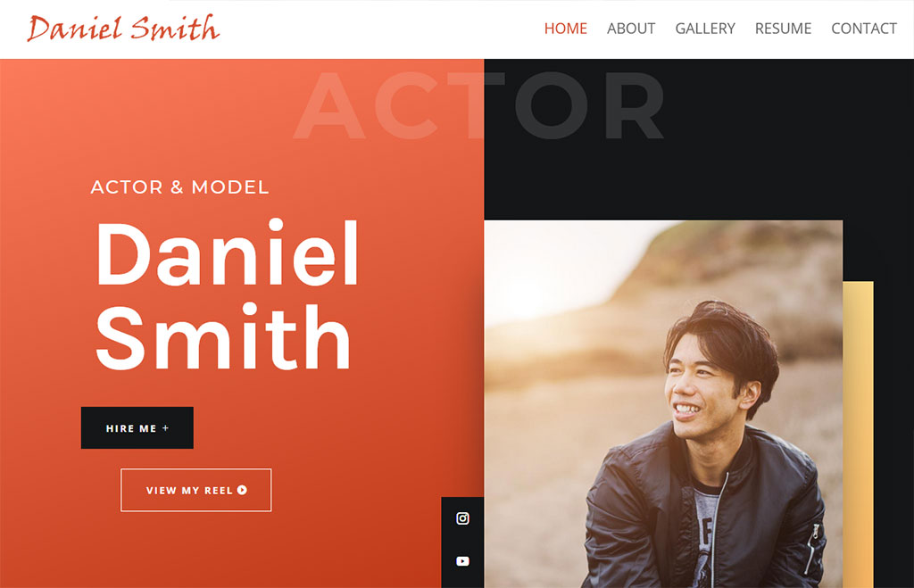Click the plus icon on Hire Me
Viewport: 914px width, 588px height.
coord(165,427)
